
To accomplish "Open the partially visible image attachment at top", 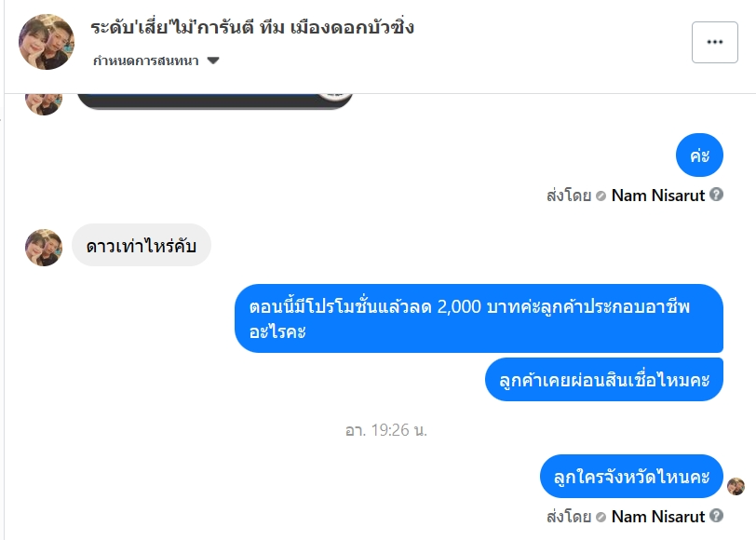I will [x=214, y=101].
